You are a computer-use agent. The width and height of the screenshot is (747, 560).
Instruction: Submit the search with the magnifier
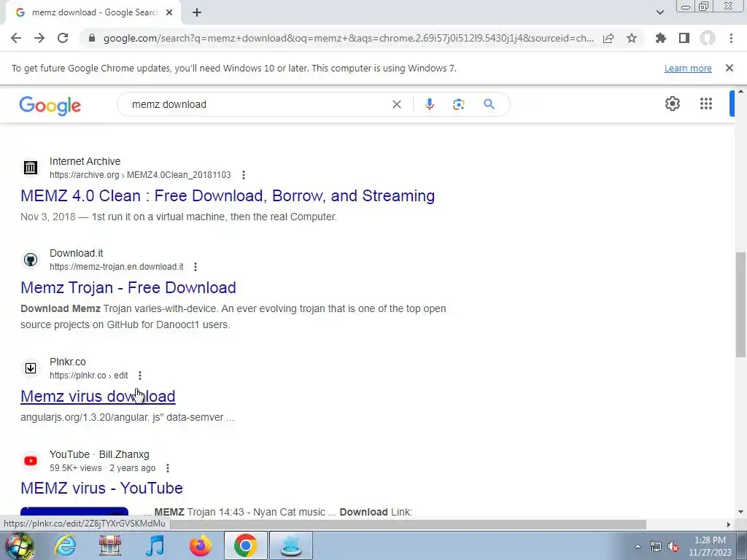point(489,104)
